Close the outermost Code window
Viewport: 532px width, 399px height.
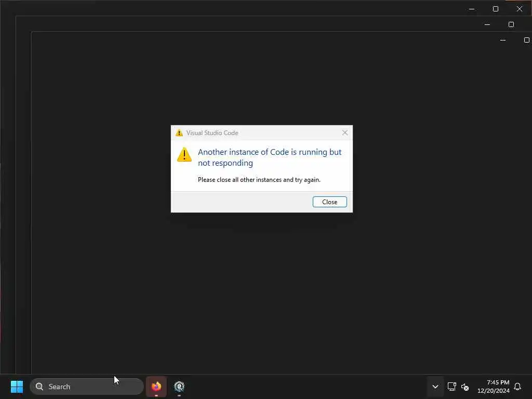coord(520,9)
